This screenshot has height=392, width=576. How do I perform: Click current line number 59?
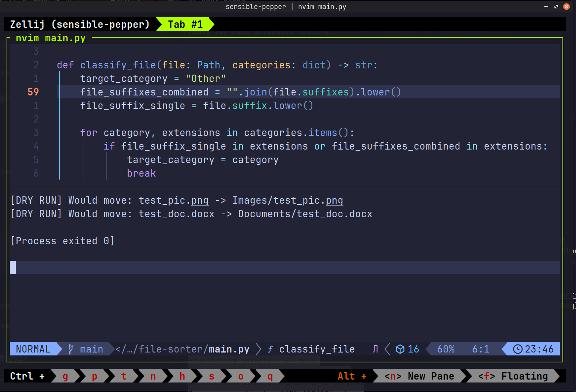click(33, 92)
